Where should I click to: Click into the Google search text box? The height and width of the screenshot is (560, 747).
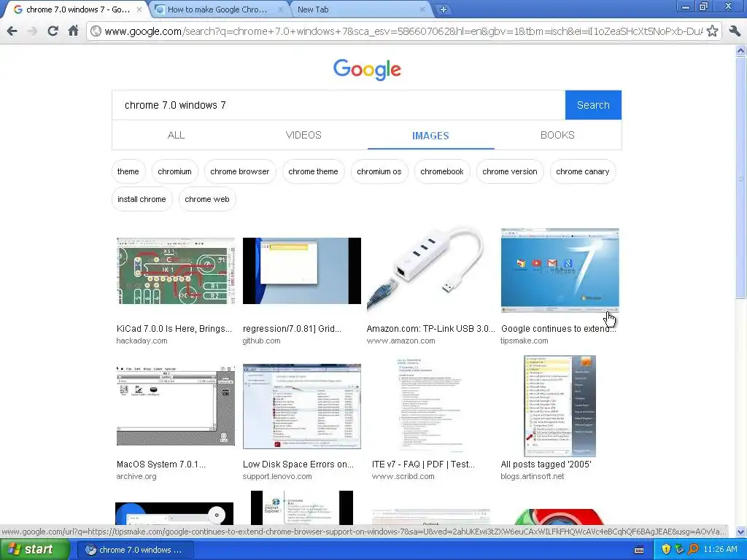point(338,105)
